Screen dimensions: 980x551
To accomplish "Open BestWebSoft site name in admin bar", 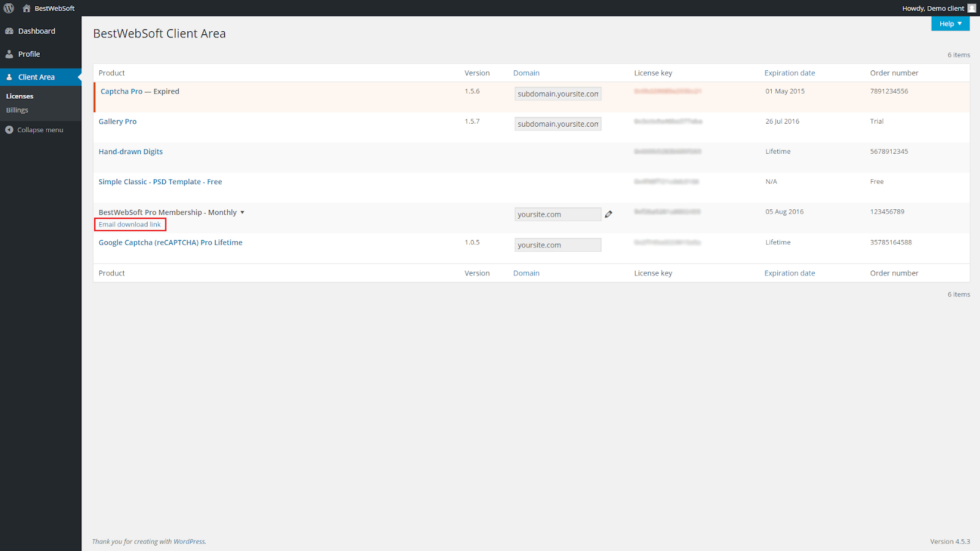I will coord(55,9).
